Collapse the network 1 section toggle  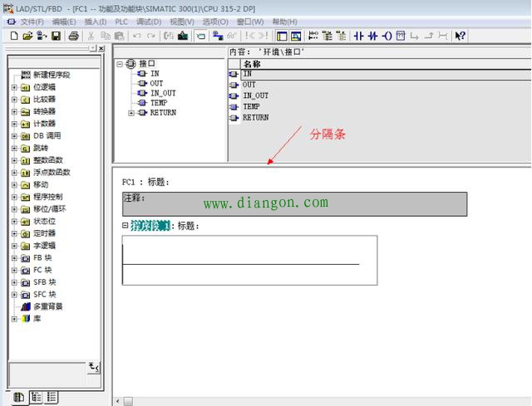coord(126,225)
